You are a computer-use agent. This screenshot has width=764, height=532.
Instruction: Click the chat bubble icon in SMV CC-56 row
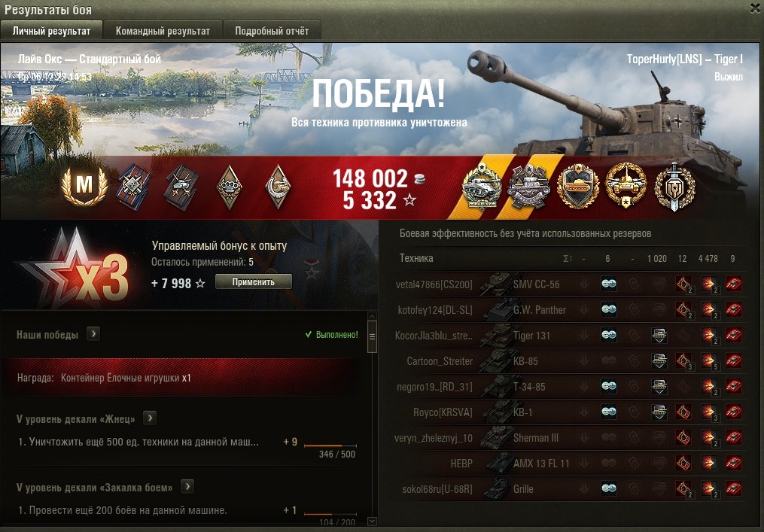[x=609, y=284]
